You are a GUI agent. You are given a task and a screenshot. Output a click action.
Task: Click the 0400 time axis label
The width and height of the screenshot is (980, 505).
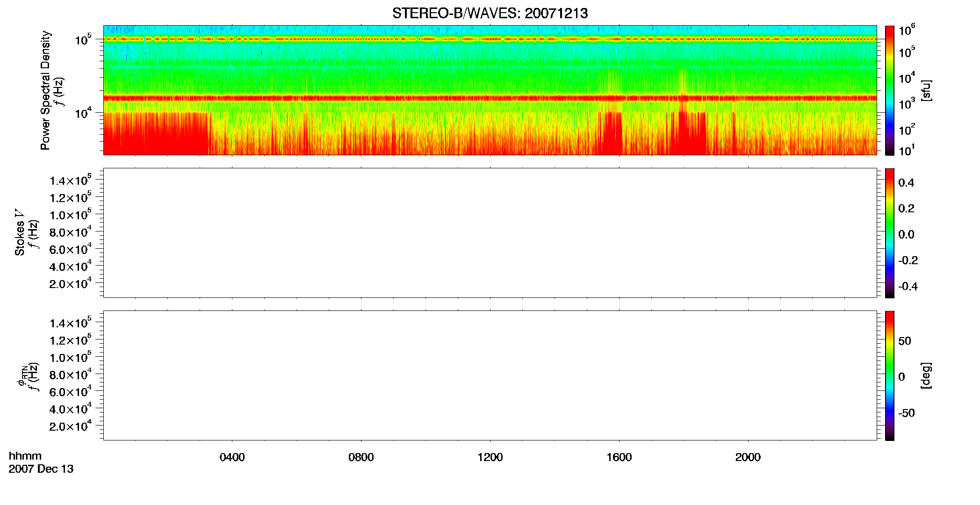pyautogui.click(x=232, y=457)
